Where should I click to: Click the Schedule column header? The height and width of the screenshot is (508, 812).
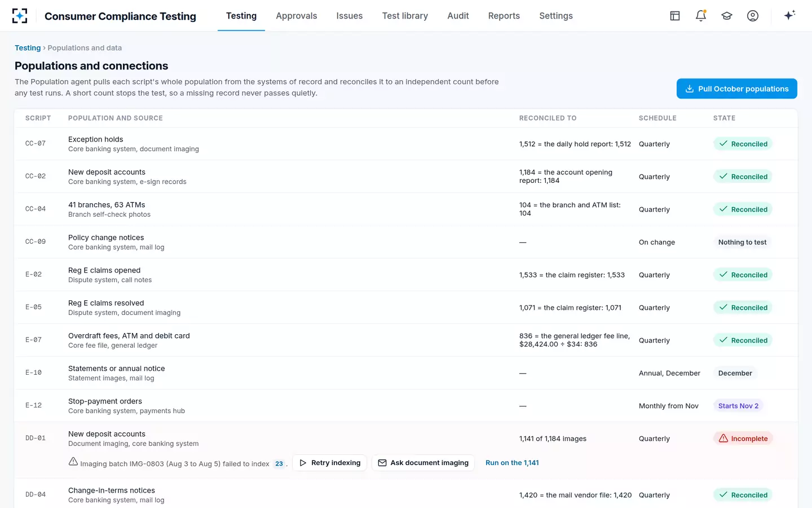pyautogui.click(x=657, y=118)
